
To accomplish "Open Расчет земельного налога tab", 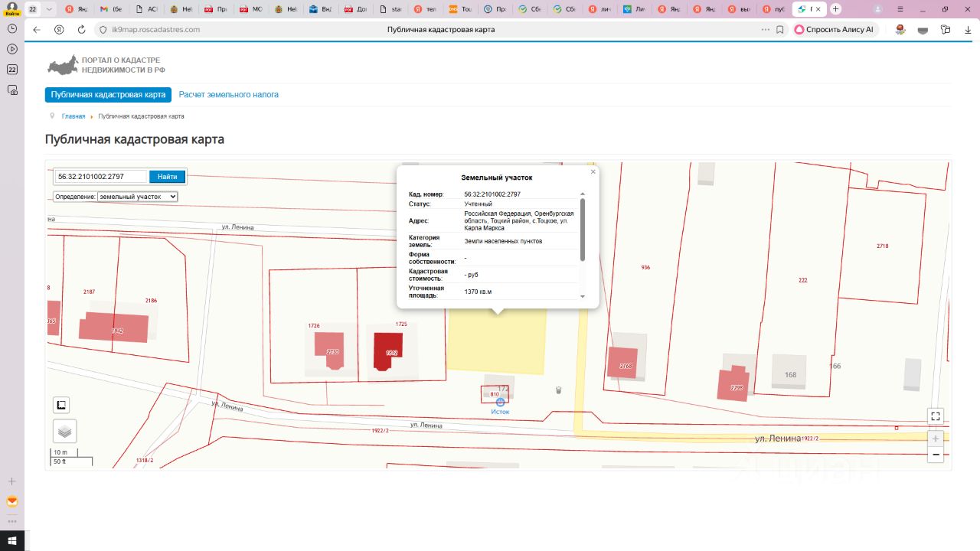I will click(x=228, y=95).
